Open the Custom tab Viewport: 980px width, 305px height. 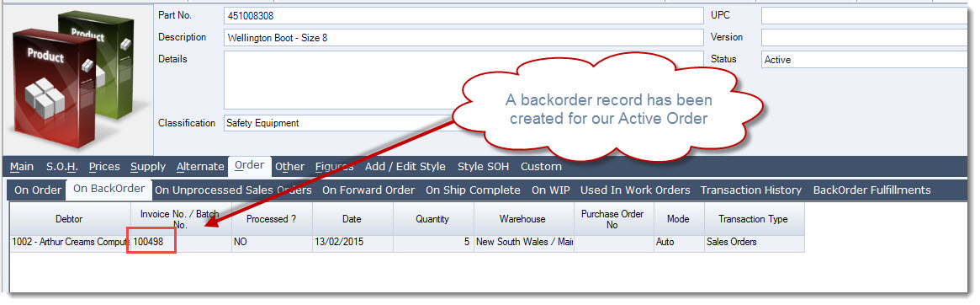[x=541, y=167]
